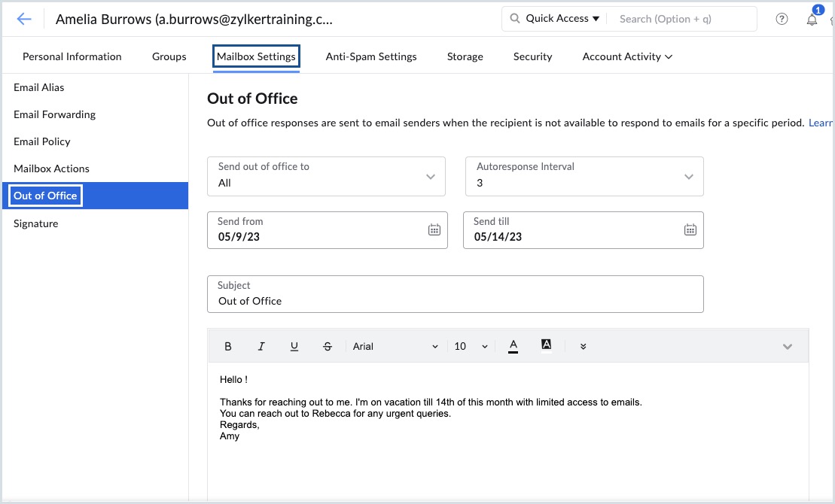This screenshot has width=835, height=504.
Task: Open the font size 10 dropdown
Action: 471,347
